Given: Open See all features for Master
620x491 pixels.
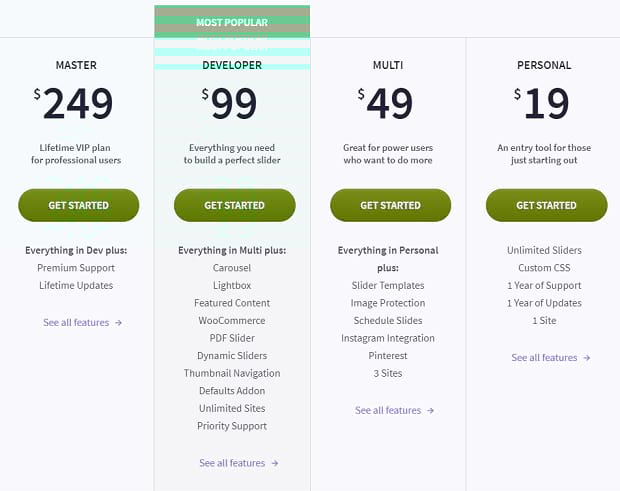Looking at the screenshot, I should pos(76,323).
